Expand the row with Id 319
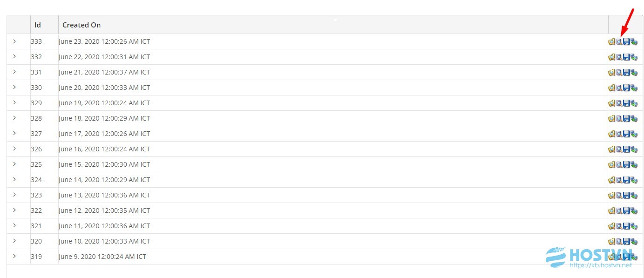This screenshot has width=644, height=278. click(14, 256)
